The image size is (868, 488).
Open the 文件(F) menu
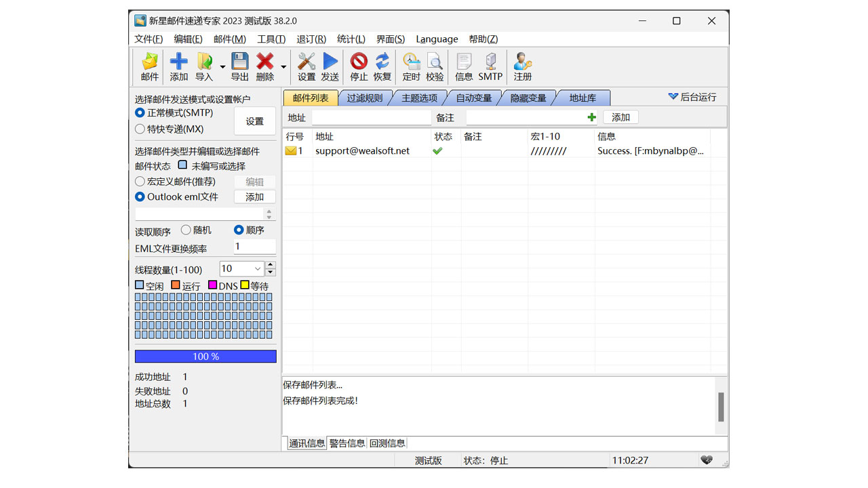pos(149,39)
